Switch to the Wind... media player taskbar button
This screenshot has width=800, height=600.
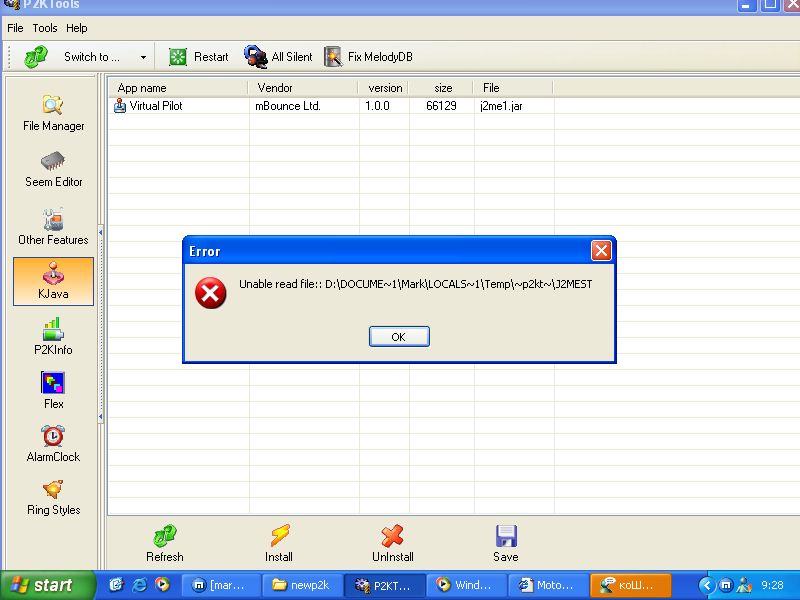click(x=466, y=585)
